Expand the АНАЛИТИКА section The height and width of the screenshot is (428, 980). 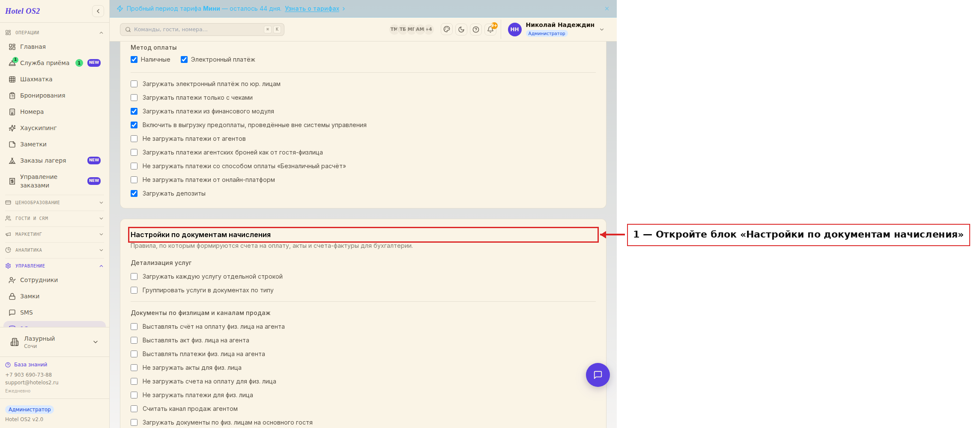54,250
